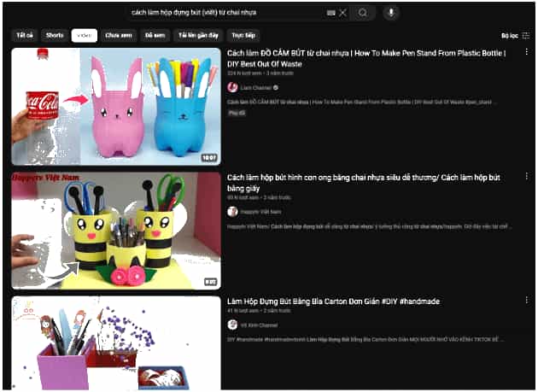The width and height of the screenshot is (538, 392).
Task: Open more options for the Bìa Carton video
Action: [526, 301]
